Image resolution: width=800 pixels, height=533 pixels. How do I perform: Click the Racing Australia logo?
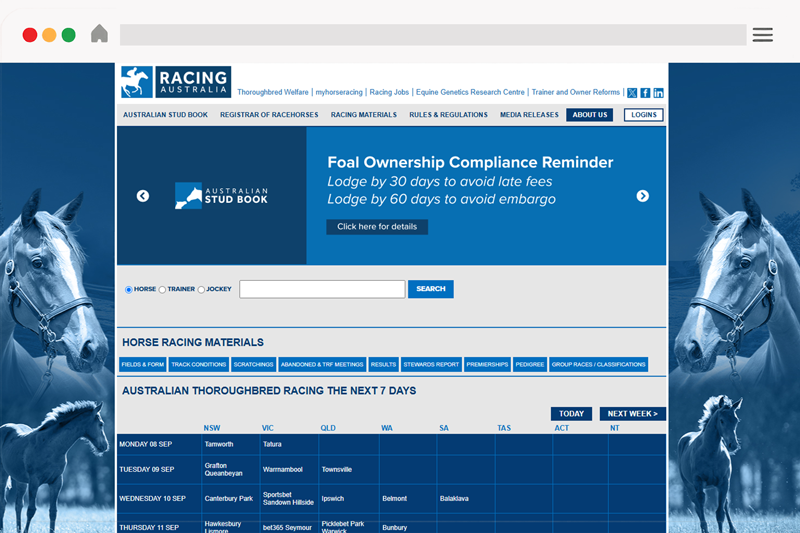[176, 82]
